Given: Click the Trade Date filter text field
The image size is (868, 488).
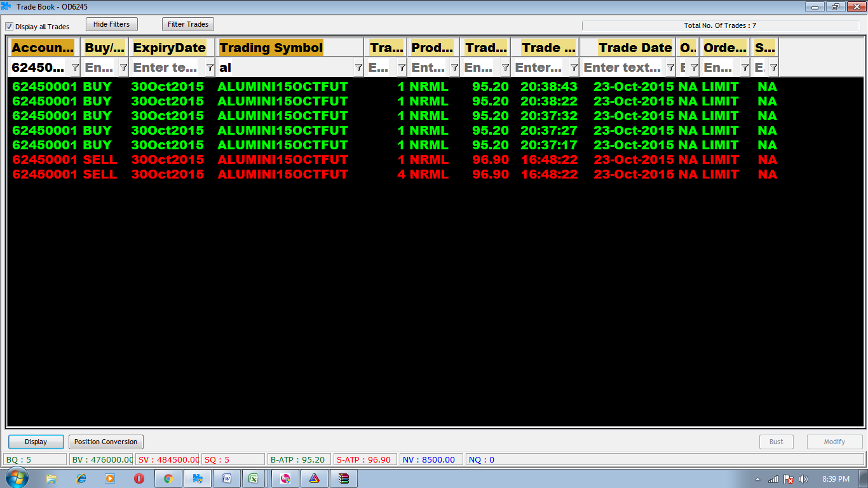Looking at the screenshot, I should pos(623,67).
